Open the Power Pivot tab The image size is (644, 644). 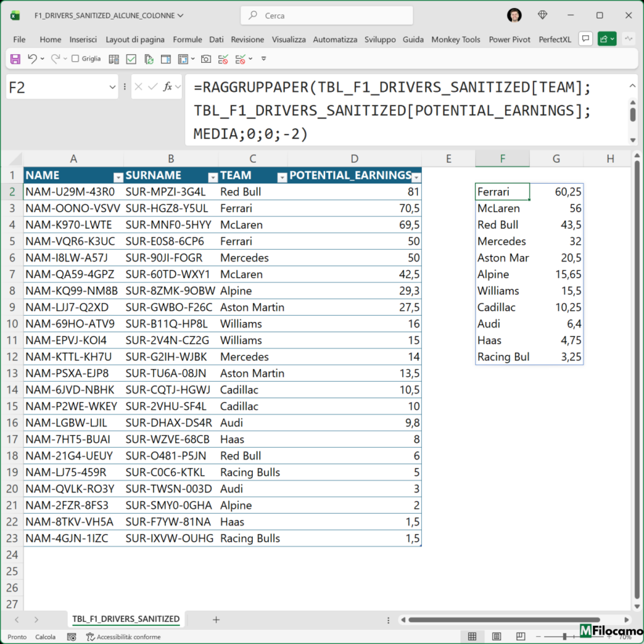509,40
